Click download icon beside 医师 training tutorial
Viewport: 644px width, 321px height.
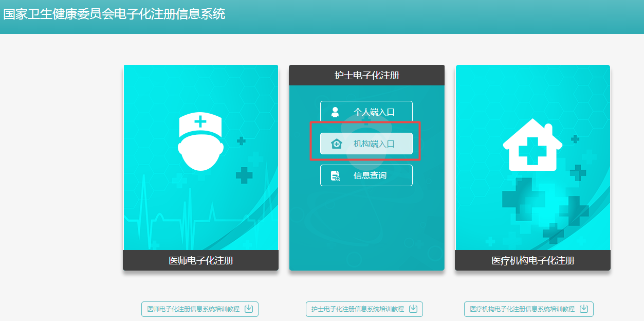(x=249, y=309)
